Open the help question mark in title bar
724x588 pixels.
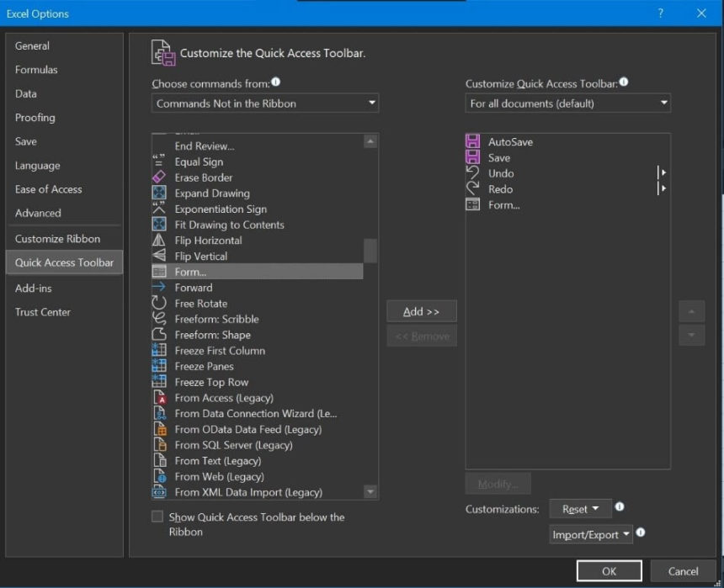coord(661,13)
